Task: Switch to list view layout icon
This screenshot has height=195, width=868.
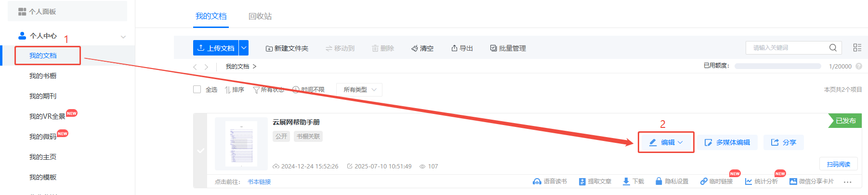Action: click(857, 48)
